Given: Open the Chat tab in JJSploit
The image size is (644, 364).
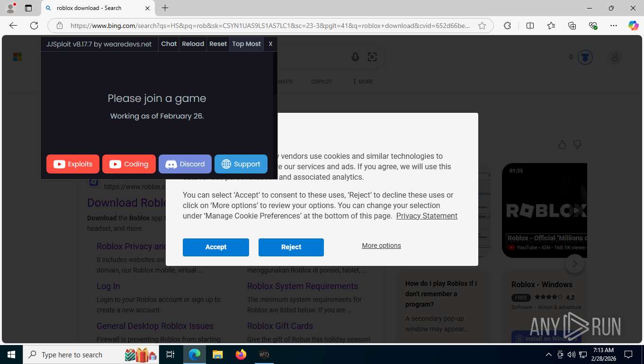Looking at the screenshot, I should click(x=169, y=44).
